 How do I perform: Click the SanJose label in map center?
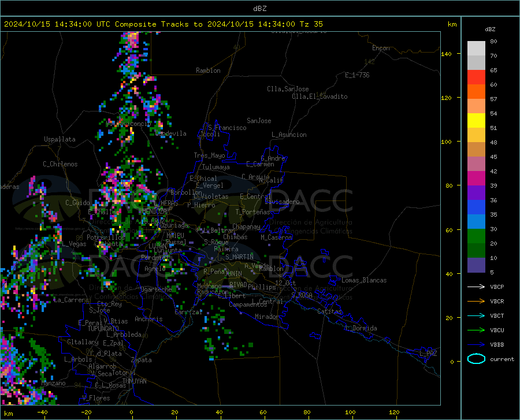[x=259, y=121]
